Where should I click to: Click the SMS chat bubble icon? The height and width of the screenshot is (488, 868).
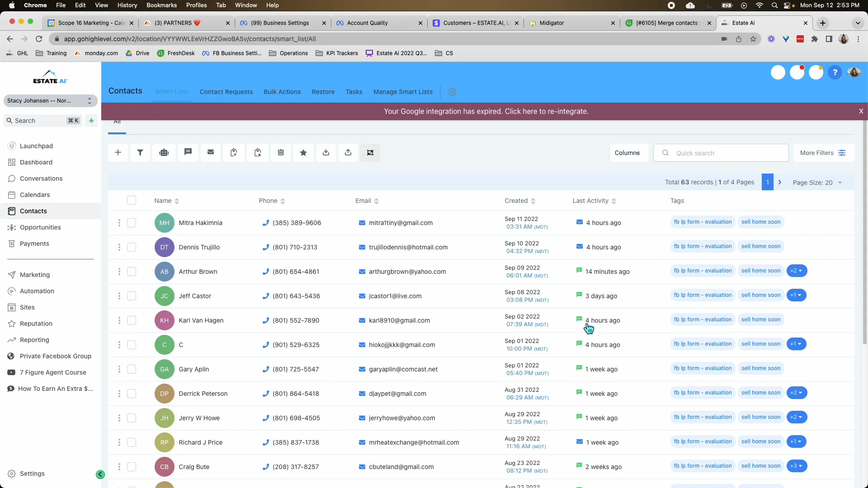(x=188, y=153)
